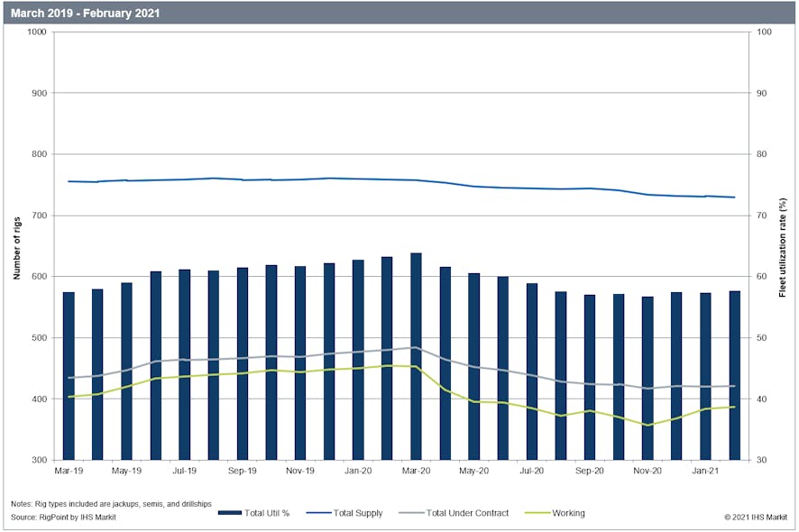The width and height of the screenshot is (799, 532).
Task: Open the Mar-19 axis label
Action: [x=69, y=470]
